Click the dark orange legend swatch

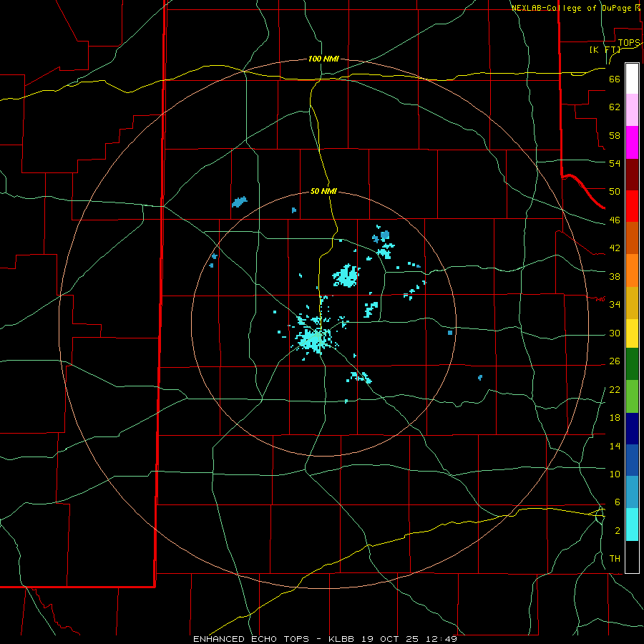(x=632, y=238)
